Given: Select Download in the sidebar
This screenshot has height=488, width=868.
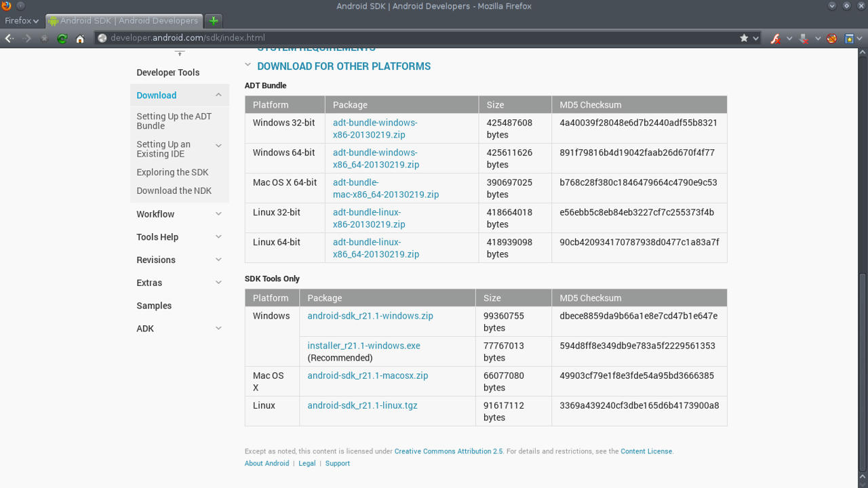Looking at the screenshot, I should click(157, 96).
